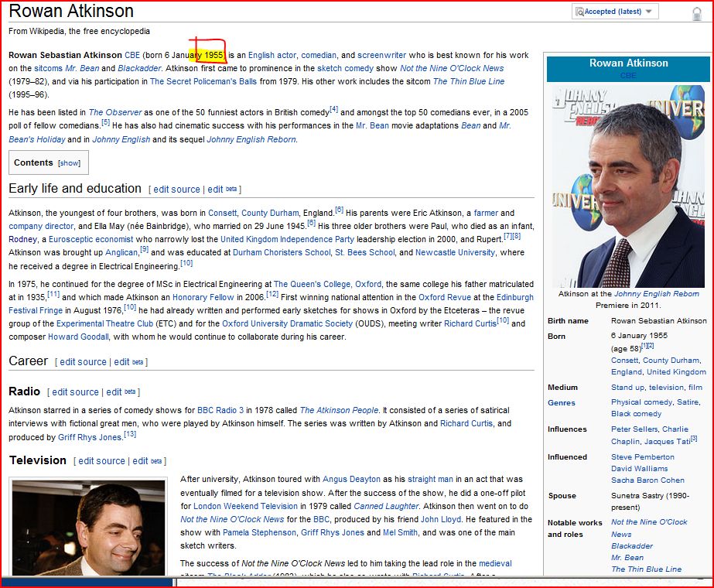714x588 pixels.
Task: Open The Observer link
Action: [x=115, y=112]
